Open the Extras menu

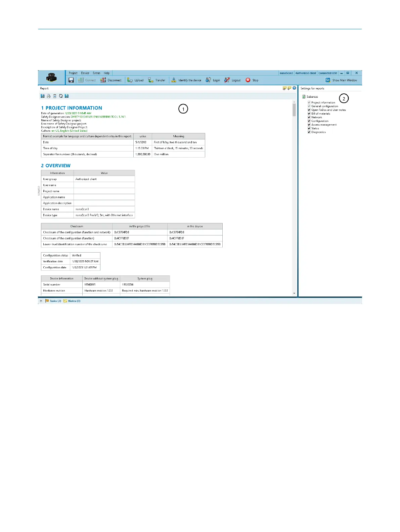(97, 73)
